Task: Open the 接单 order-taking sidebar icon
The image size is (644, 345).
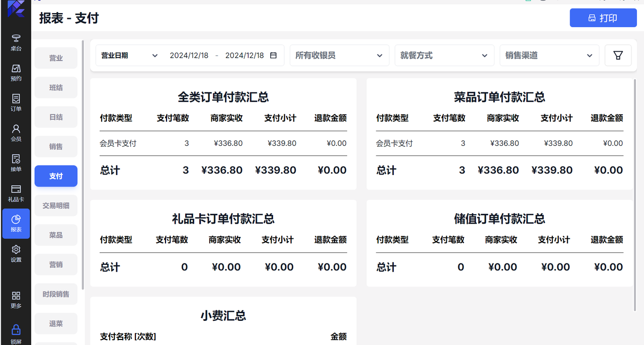Action: (16, 163)
